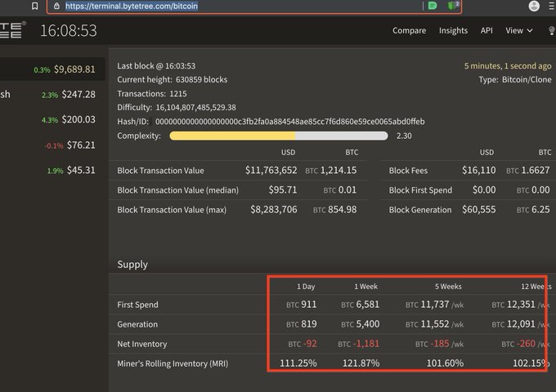Click Generation 5 Weeks value 11,552
Screen dimensions: 556x392
434,324
